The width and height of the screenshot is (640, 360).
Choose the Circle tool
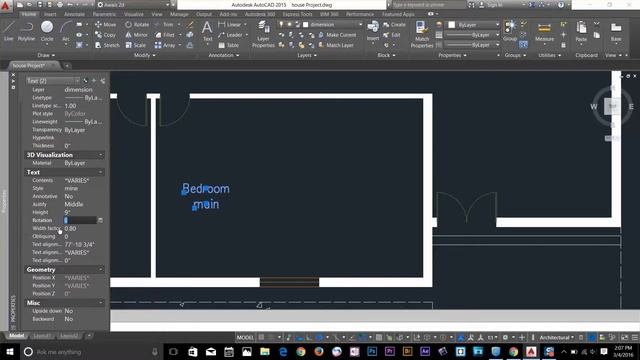pyautogui.click(x=47, y=31)
